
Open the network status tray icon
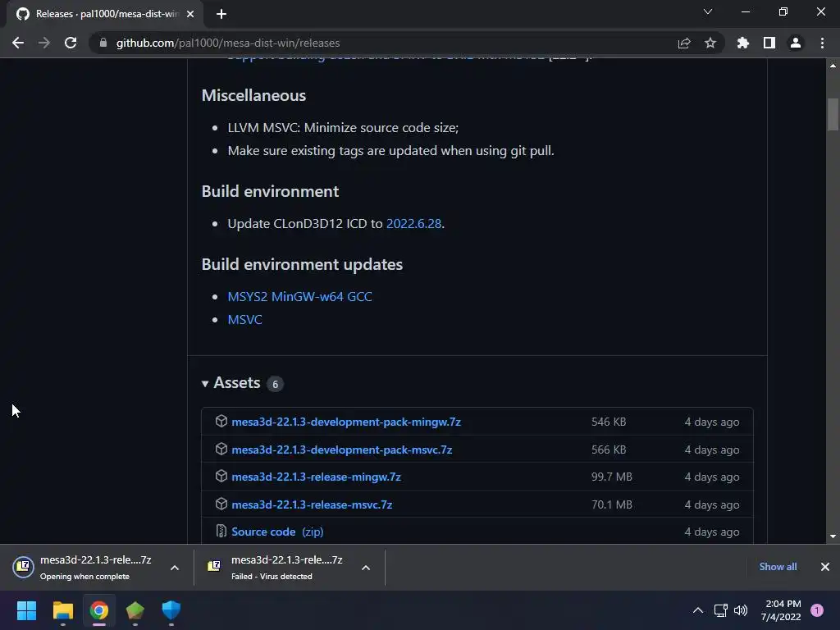[721, 610]
